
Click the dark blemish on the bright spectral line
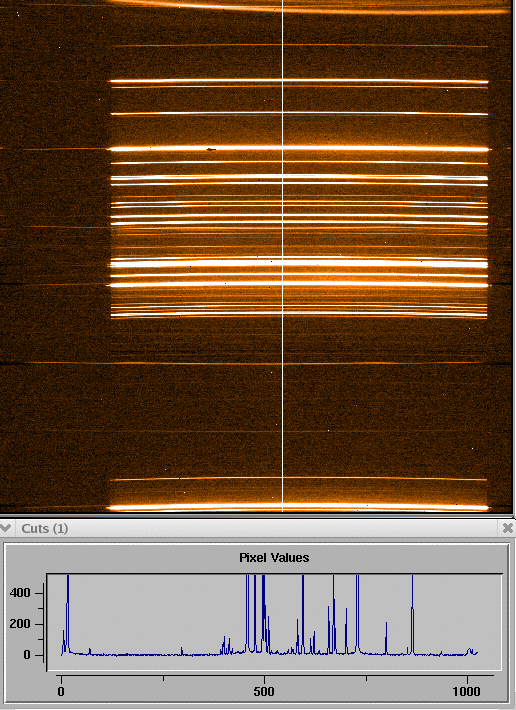[x=211, y=149]
